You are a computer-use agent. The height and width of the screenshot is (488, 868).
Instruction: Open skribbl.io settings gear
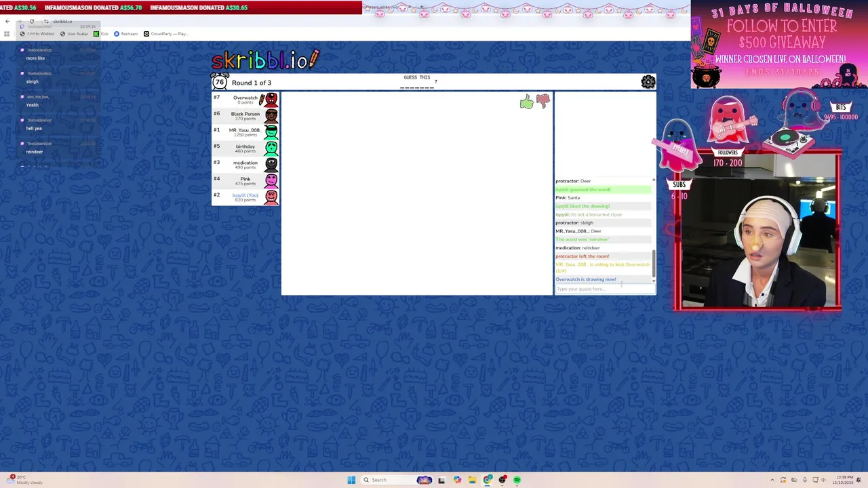pos(648,82)
